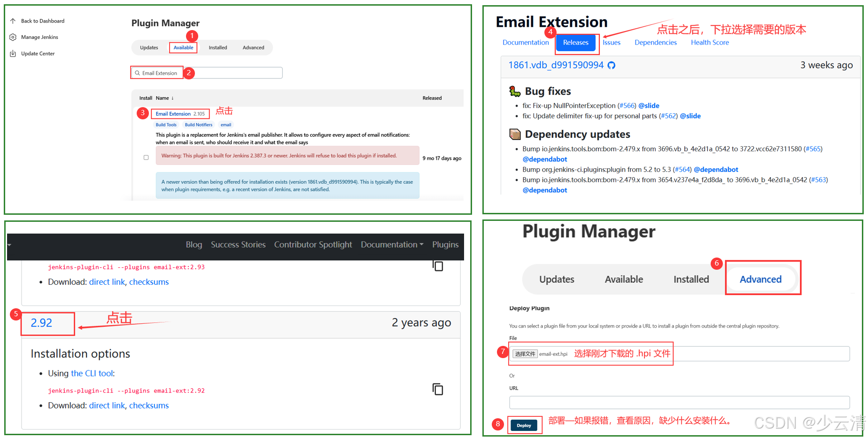Sort plugin list by Name column arrow
This screenshot has height=438, width=868.
point(172,98)
